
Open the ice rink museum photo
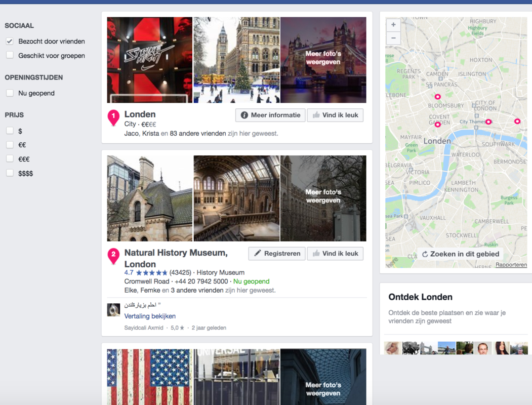pyautogui.click(x=236, y=60)
